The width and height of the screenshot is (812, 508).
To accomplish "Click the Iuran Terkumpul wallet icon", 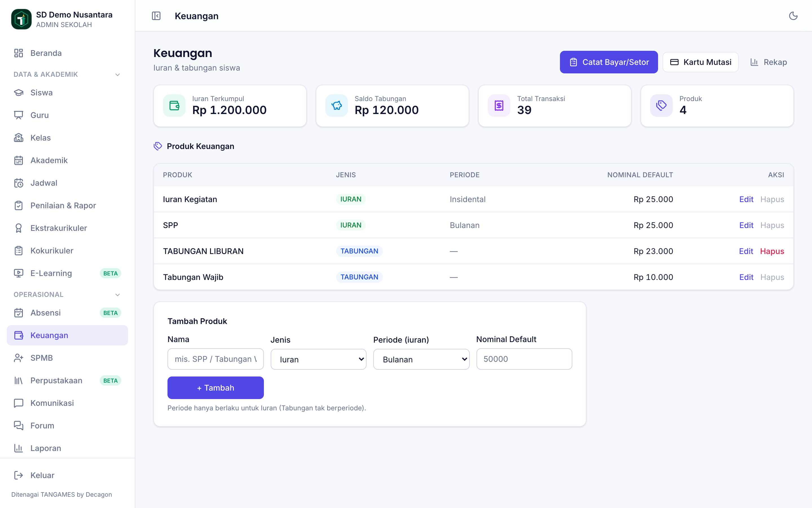I will (x=174, y=106).
